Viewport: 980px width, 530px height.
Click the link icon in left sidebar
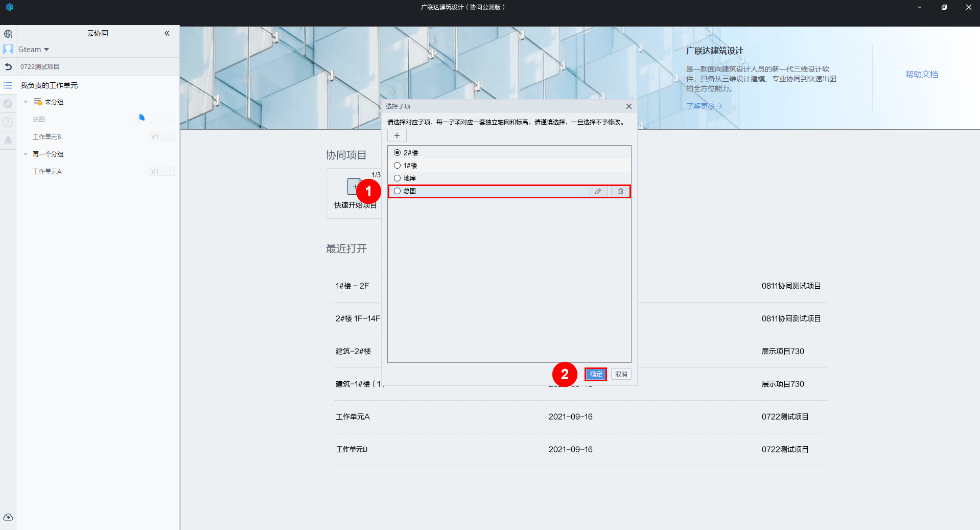pos(8,104)
